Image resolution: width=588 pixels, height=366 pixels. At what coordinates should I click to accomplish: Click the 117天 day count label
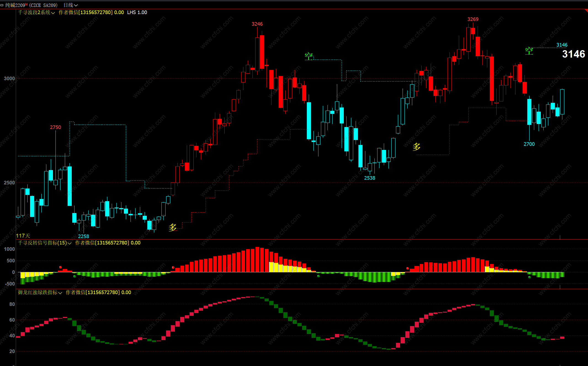(x=23, y=236)
